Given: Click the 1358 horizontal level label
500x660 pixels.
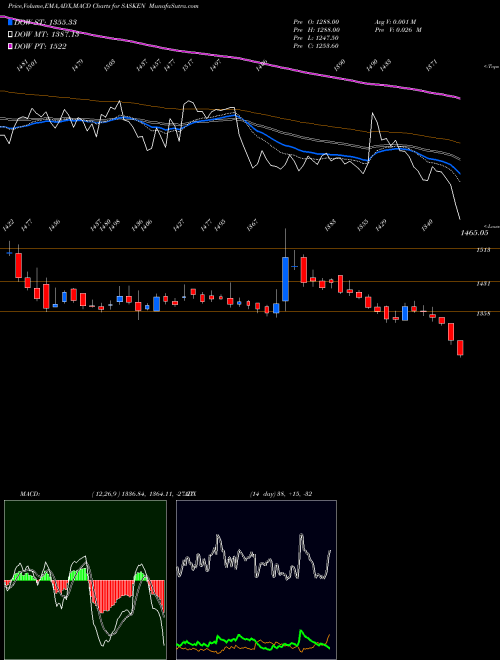Looking at the screenshot, I should 483,314.
